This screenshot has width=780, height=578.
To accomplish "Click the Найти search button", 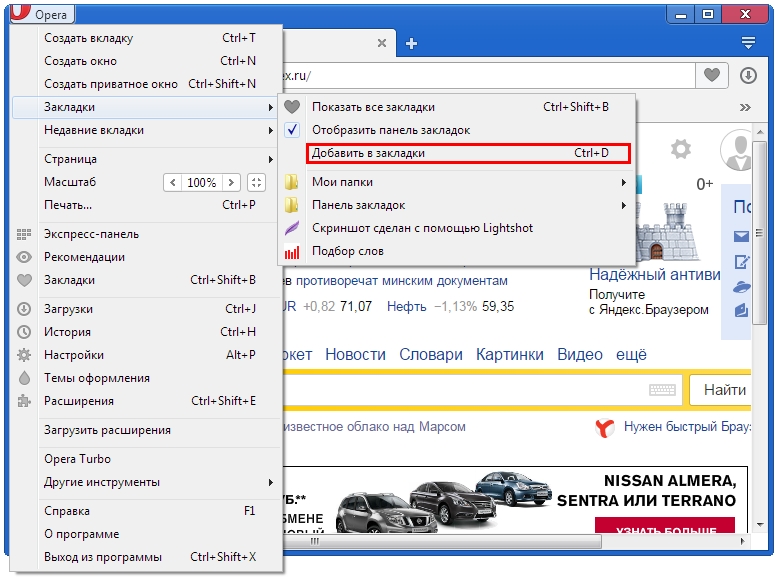I will pos(721,389).
